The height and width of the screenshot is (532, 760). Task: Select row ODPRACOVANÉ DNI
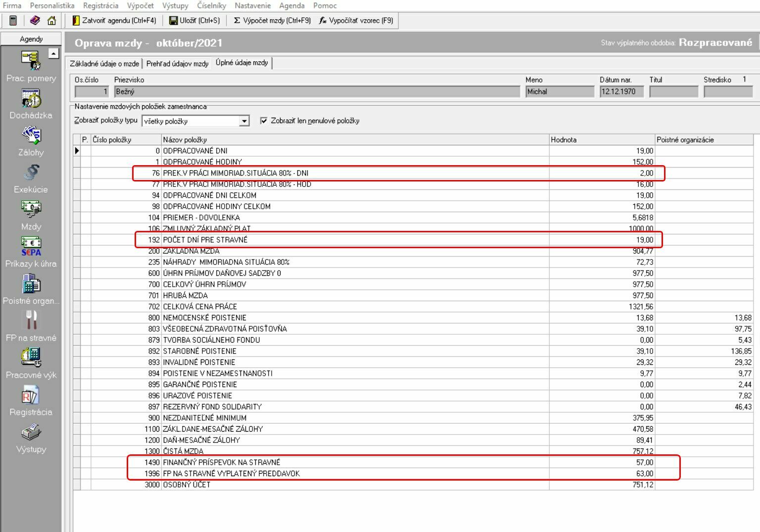pyautogui.click(x=413, y=151)
